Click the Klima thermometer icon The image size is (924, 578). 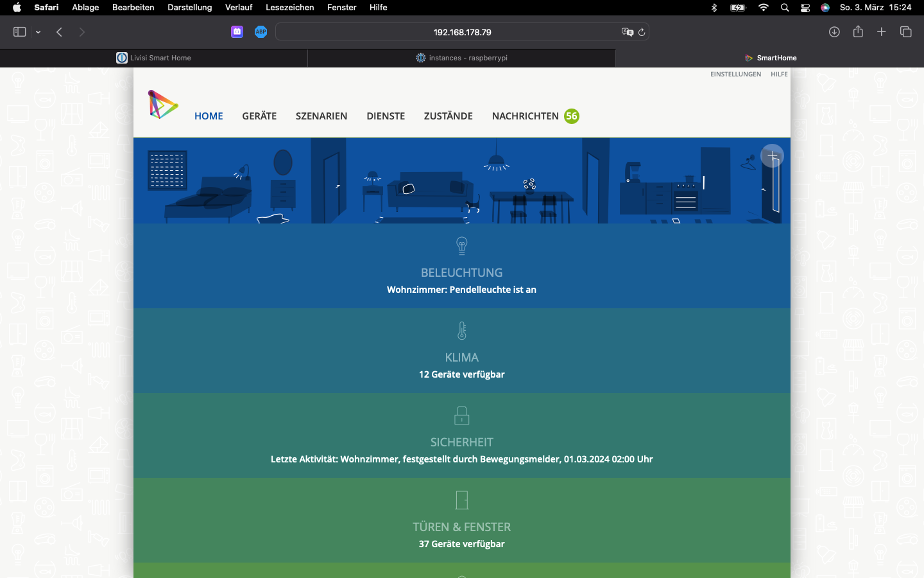(462, 331)
